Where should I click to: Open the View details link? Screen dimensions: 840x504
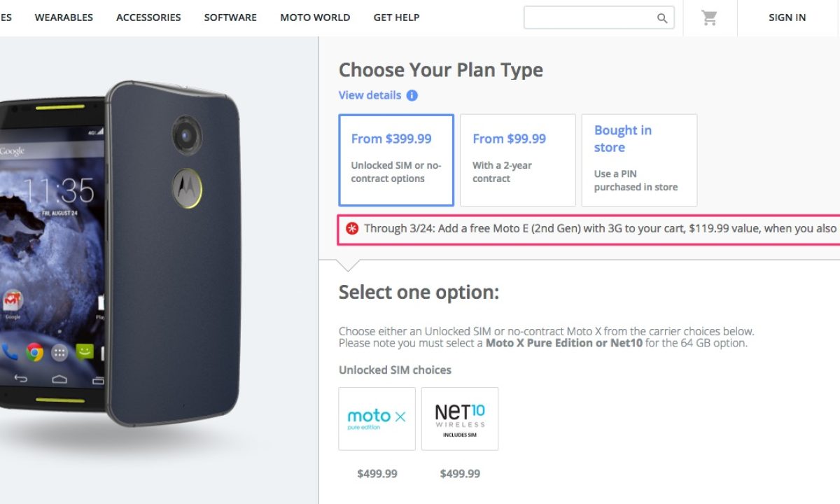pyautogui.click(x=370, y=95)
